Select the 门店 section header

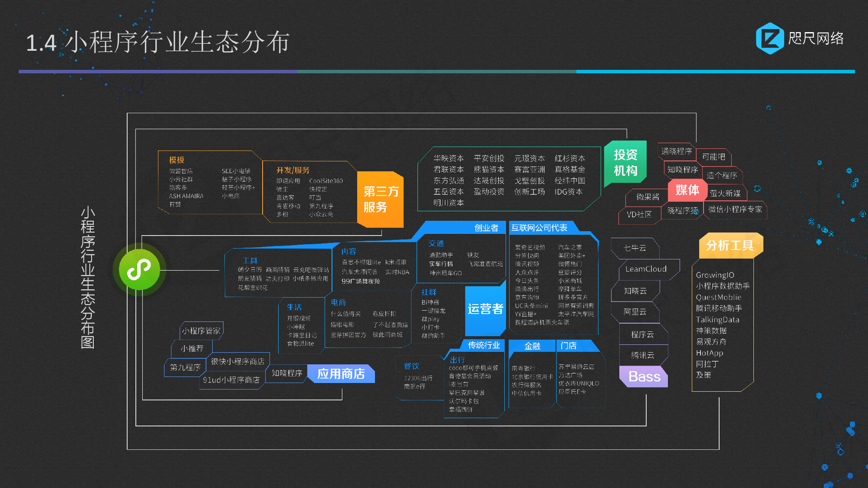(x=569, y=346)
